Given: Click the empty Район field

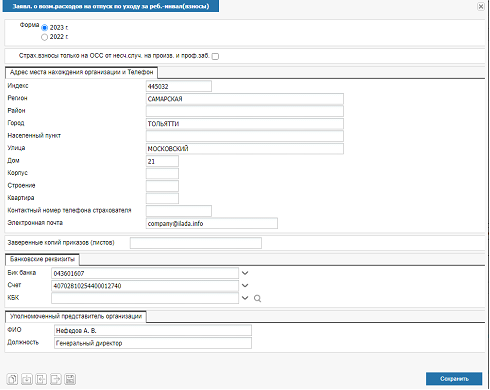Looking at the screenshot, I should (x=245, y=111).
